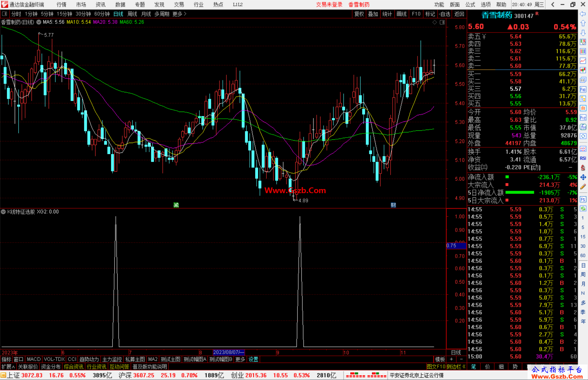The width and height of the screenshot is (588, 380).
Task: Click the wavy lines indicator icon
Action: pos(583,149)
